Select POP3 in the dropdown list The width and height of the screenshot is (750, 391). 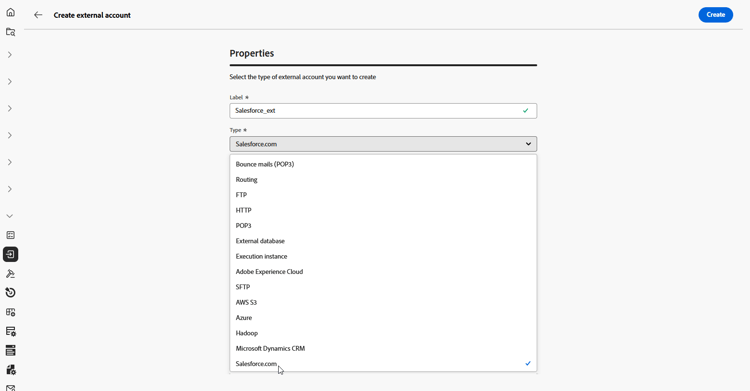click(x=383, y=225)
